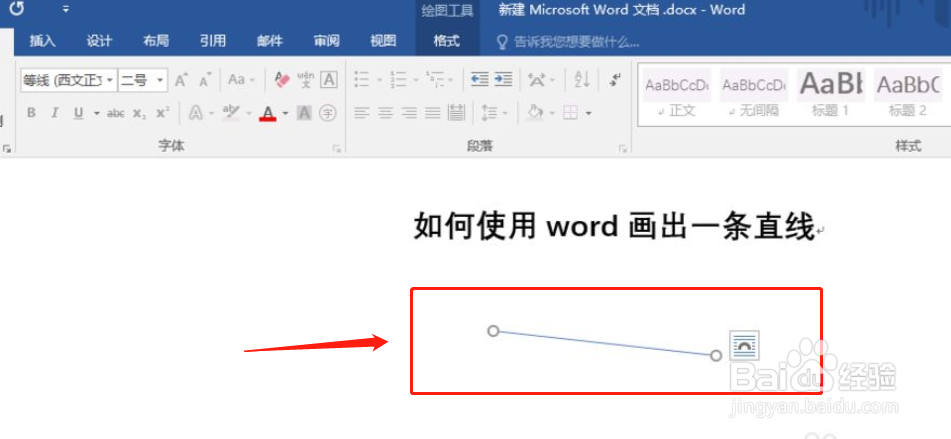The height and width of the screenshot is (439, 951).
Task: Click the Shrink Font size icon
Action: click(x=206, y=80)
